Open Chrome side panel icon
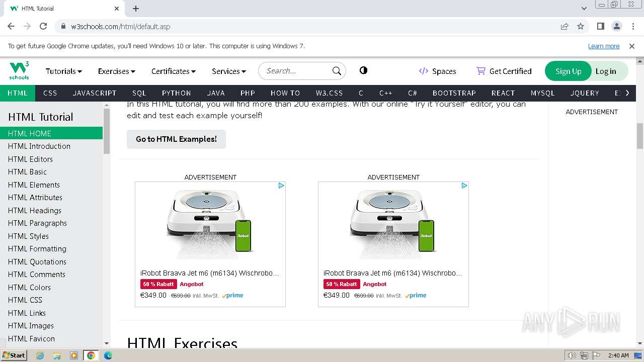This screenshot has width=644, height=362. 600,26
